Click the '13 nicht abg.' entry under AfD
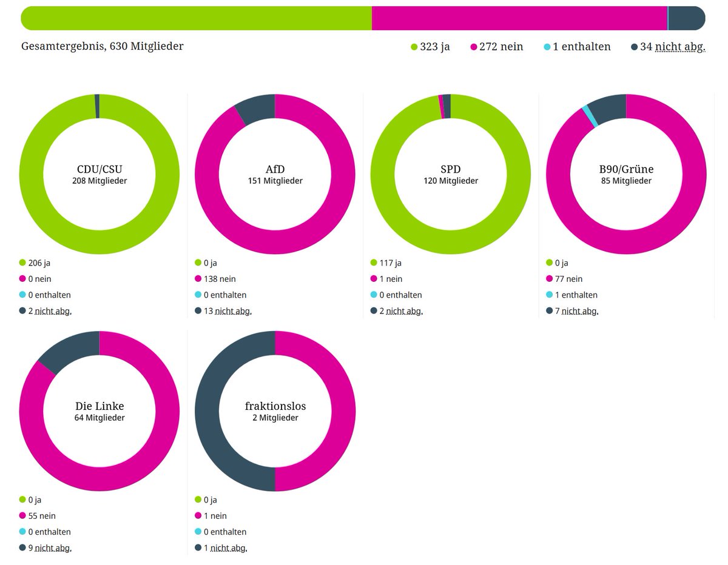This screenshot has height=565, width=728. pos(227,311)
